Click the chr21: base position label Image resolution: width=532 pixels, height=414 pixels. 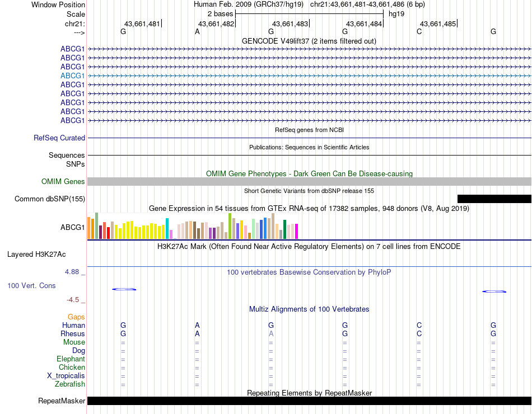coord(74,23)
